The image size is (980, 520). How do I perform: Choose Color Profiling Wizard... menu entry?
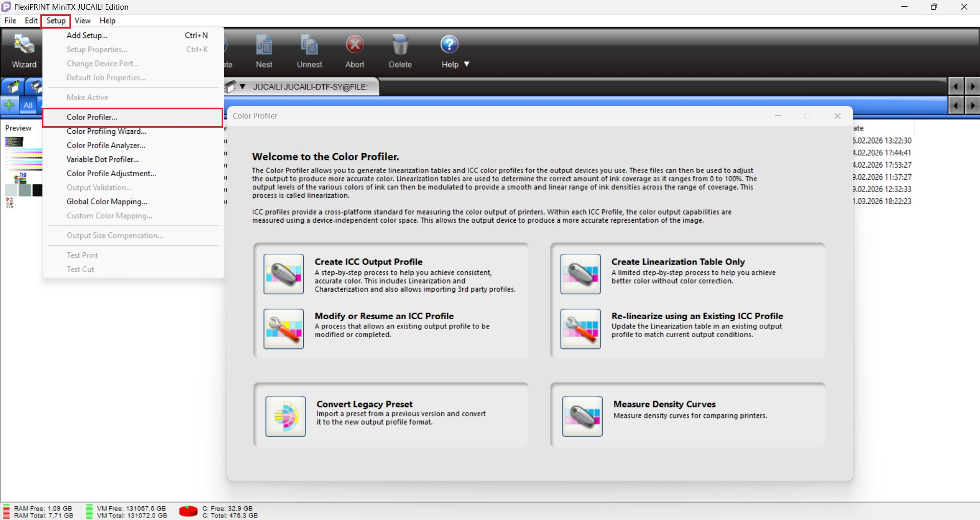[134, 131]
